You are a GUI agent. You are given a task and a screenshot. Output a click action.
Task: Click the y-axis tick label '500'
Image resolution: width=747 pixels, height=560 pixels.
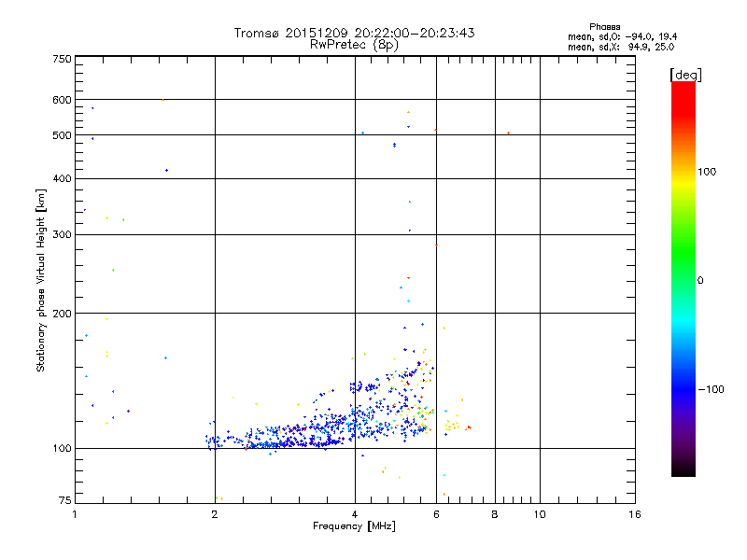tap(62, 135)
